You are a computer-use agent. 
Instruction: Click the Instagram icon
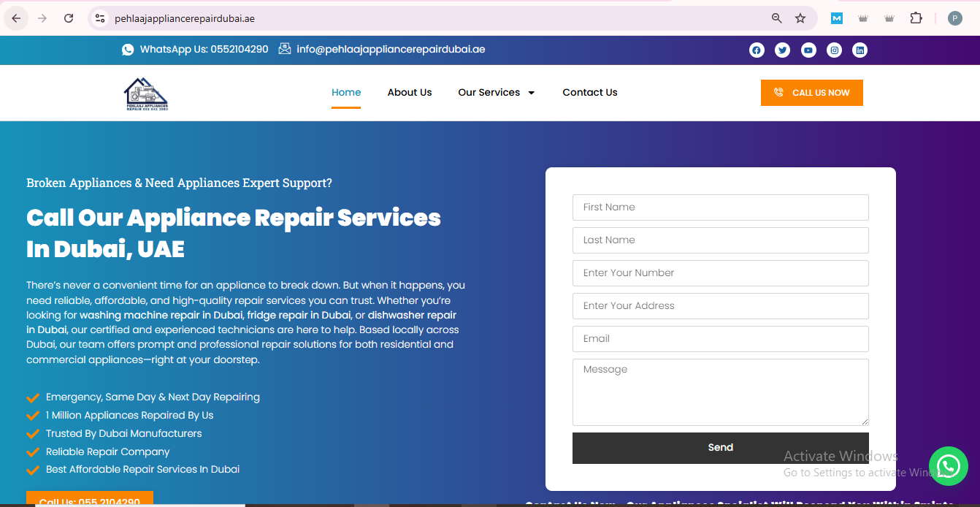coord(834,50)
